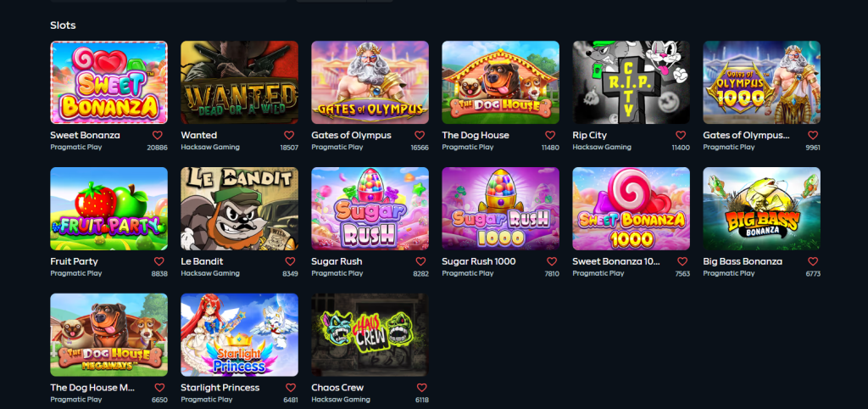Heart the Sugar Rush game
Viewport: 868px width, 409px height.
click(420, 261)
